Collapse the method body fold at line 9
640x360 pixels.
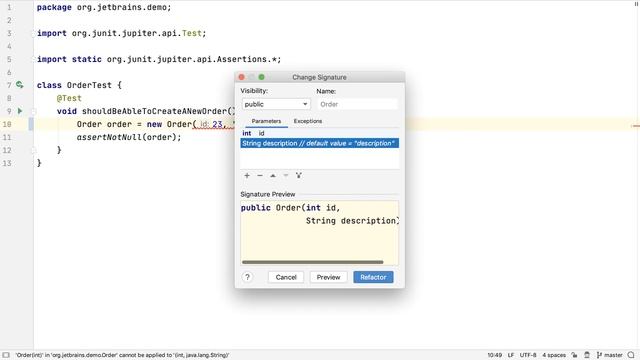point(34,111)
